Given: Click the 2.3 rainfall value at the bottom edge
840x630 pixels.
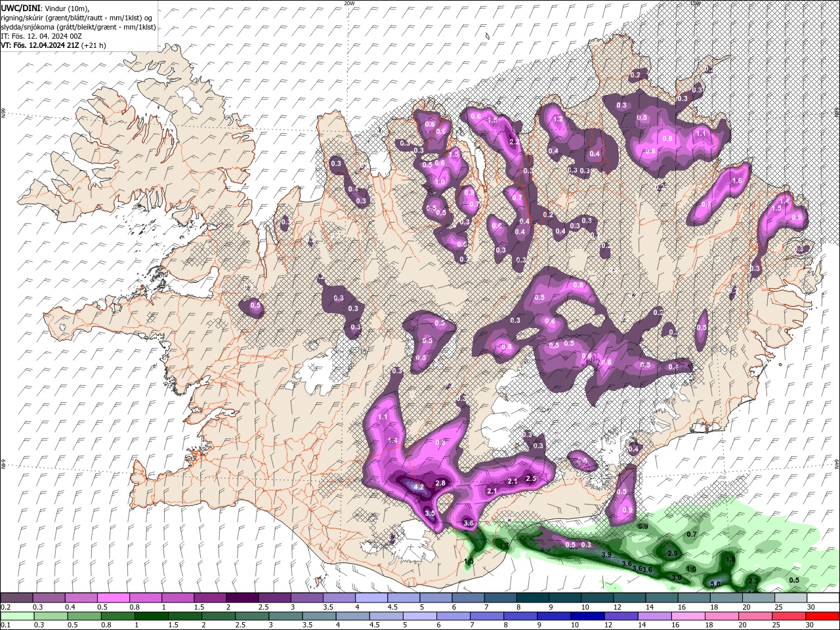Looking at the screenshot, I should tap(753, 581).
